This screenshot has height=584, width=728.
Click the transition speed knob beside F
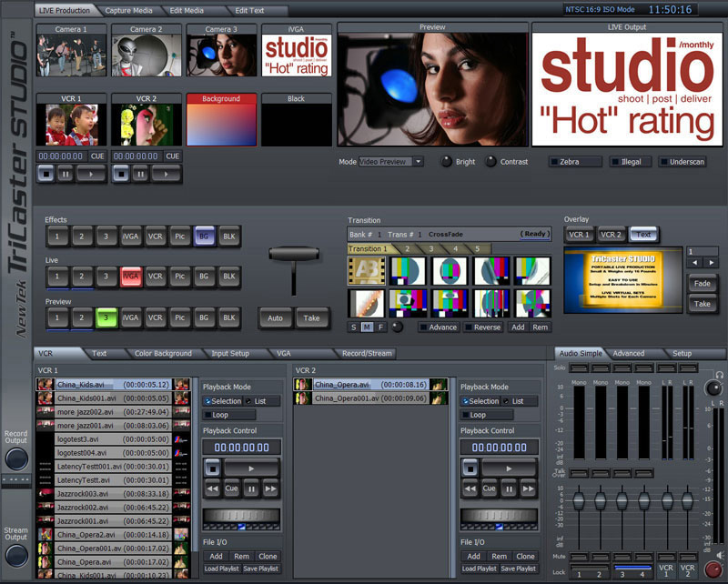pos(397,327)
